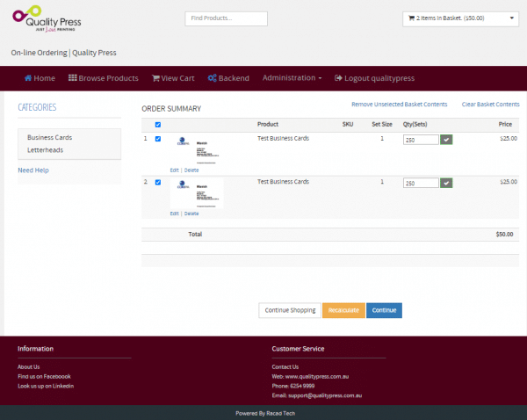
Task: Uncheck the checkbox for basket item 1
Action: 158,138
